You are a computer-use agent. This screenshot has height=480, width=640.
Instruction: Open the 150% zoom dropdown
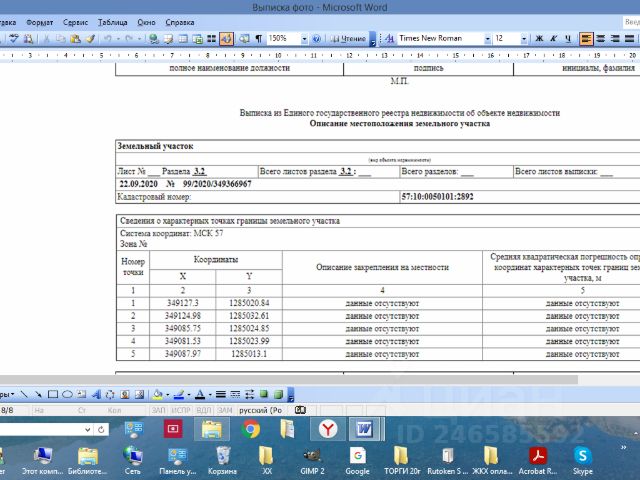[304, 39]
